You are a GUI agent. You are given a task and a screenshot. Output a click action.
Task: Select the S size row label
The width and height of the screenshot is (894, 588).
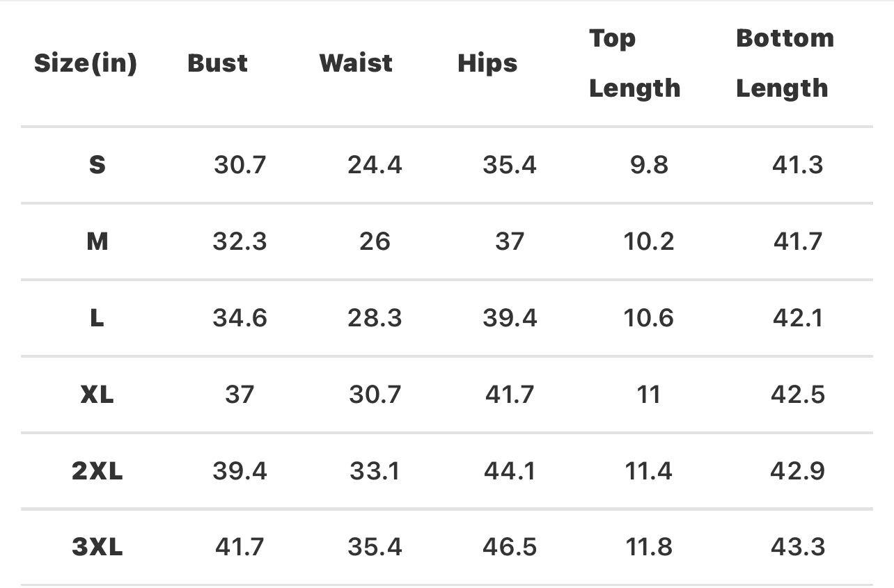click(97, 165)
